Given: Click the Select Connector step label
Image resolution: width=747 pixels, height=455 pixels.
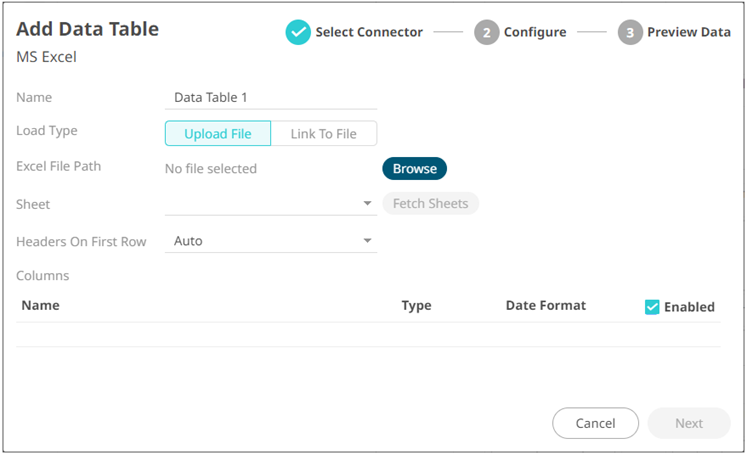Looking at the screenshot, I should (369, 32).
